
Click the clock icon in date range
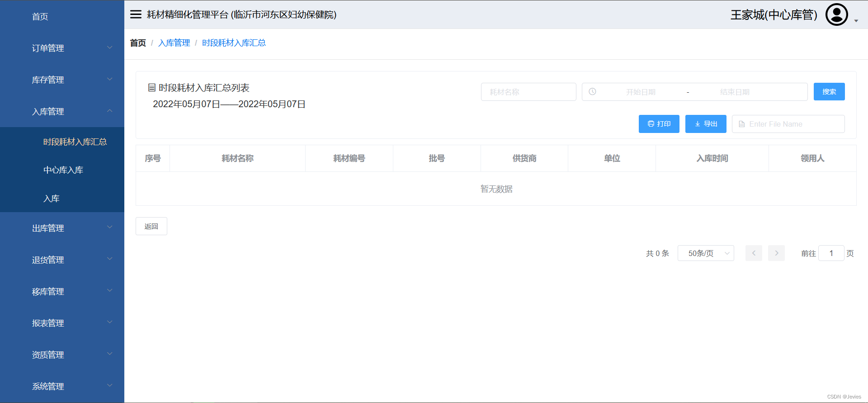(x=592, y=92)
